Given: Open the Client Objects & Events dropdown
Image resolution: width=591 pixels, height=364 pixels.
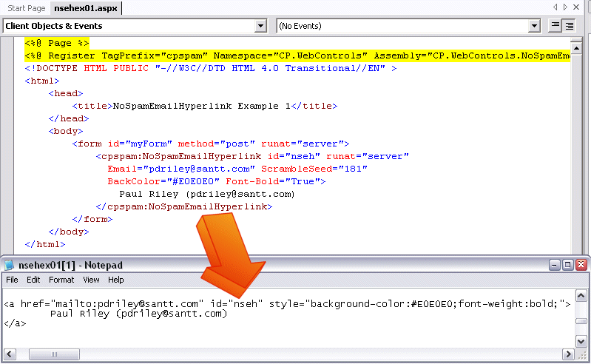Looking at the screenshot, I should click(x=260, y=26).
